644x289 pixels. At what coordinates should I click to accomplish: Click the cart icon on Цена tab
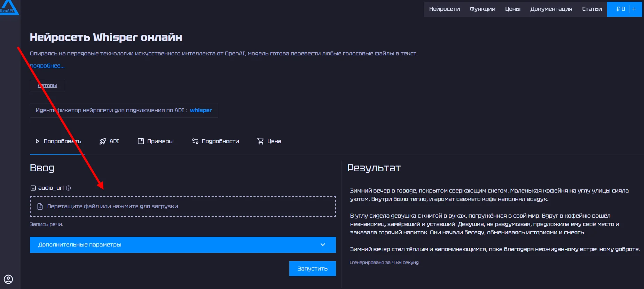click(x=260, y=141)
